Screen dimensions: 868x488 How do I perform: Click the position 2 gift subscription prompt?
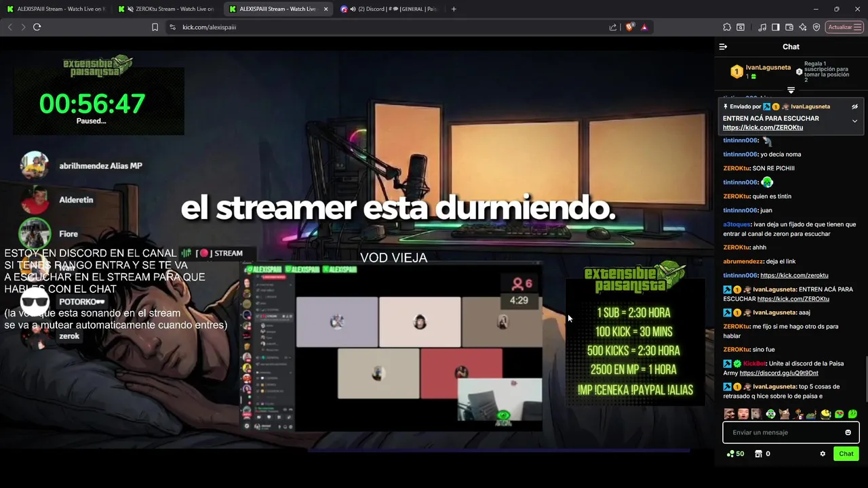(823, 72)
